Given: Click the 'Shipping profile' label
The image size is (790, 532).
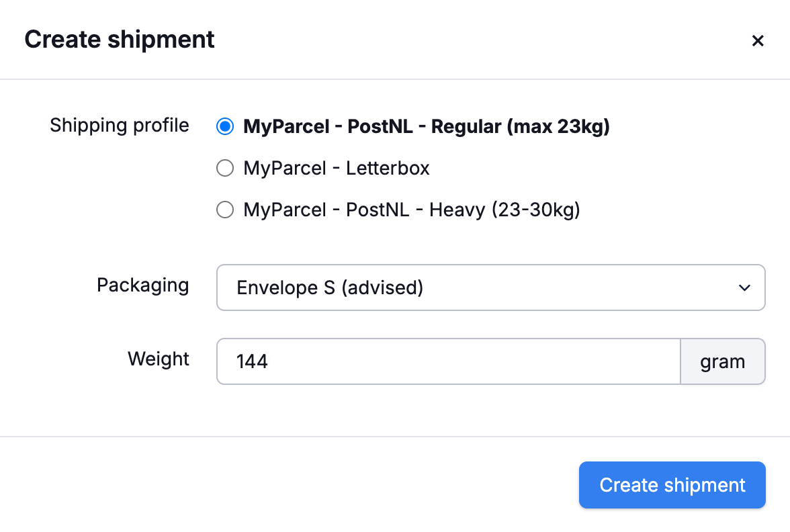Looking at the screenshot, I should tap(120, 126).
